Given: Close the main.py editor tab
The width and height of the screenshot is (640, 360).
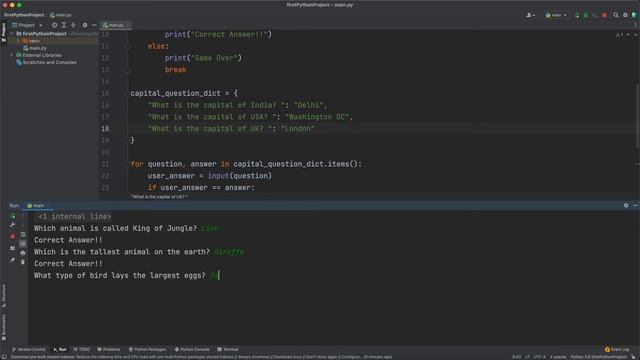Looking at the screenshot, I should [127, 25].
